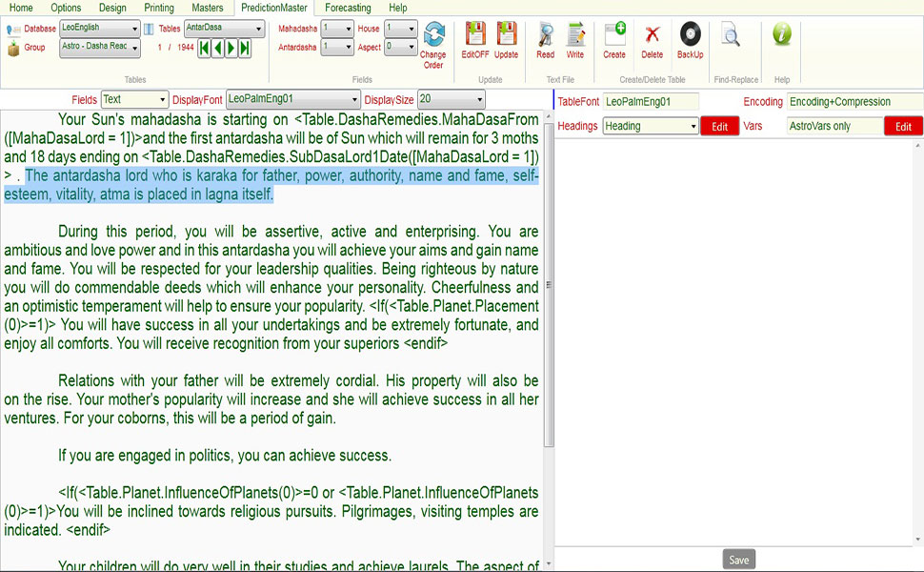Image resolution: width=924 pixels, height=572 pixels.
Task: Jump to the last table record
Action: [245, 48]
